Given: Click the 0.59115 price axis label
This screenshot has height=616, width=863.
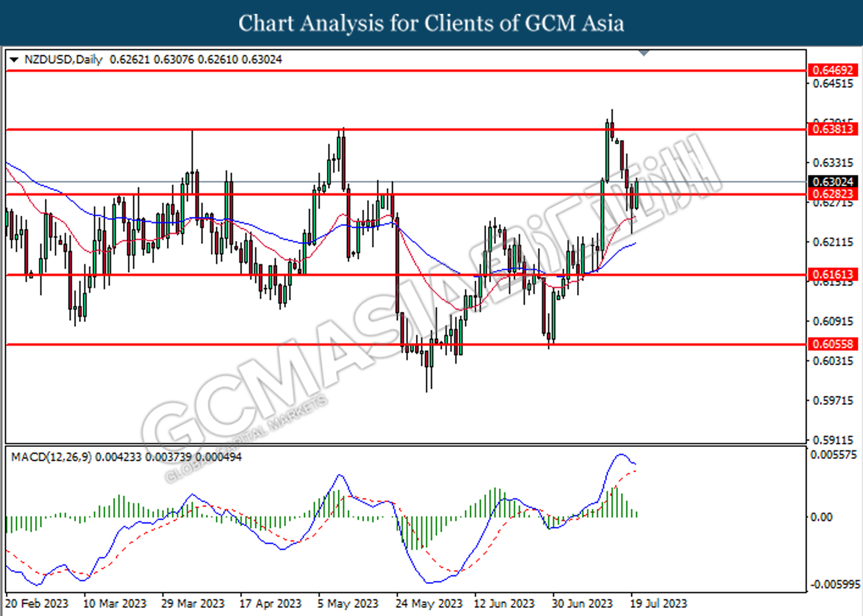Looking at the screenshot, I should coord(833,440).
